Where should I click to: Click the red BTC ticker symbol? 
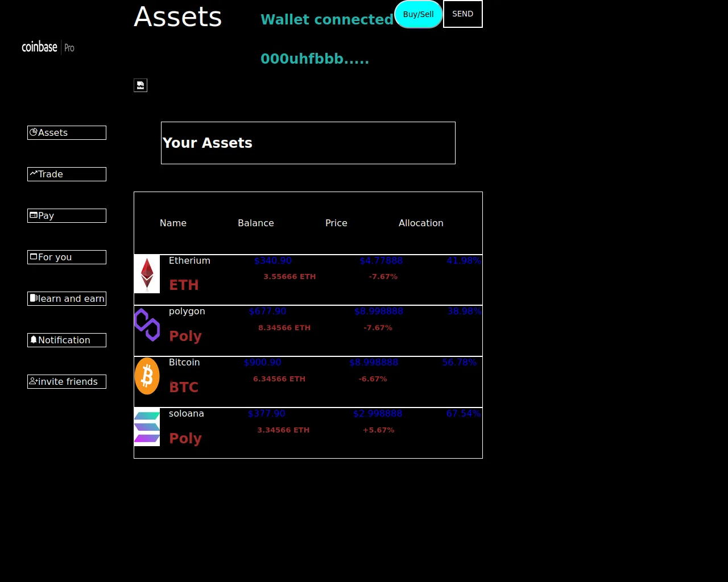pyautogui.click(x=184, y=387)
